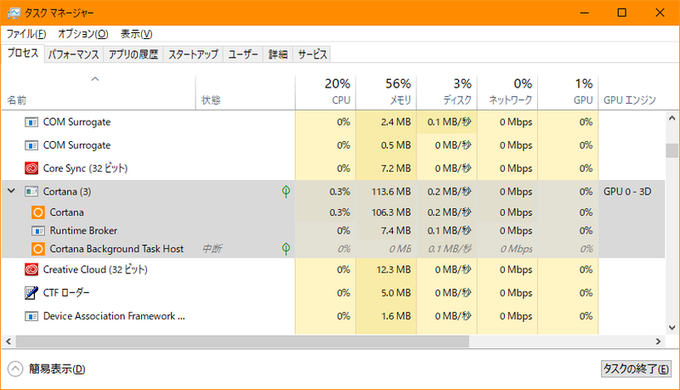This screenshot has height=390, width=680.
Task: Click the suspended leaf icon on Background Task Host
Action: coord(286,249)
